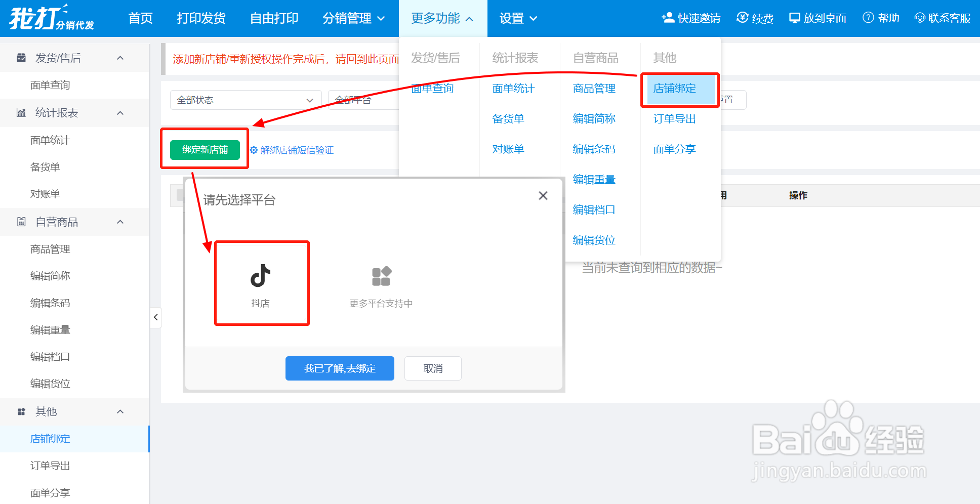Viewport: 980px width, 504px height.
Task: Open 备货单 in the sidebar
Action: (x=45, y=167)
